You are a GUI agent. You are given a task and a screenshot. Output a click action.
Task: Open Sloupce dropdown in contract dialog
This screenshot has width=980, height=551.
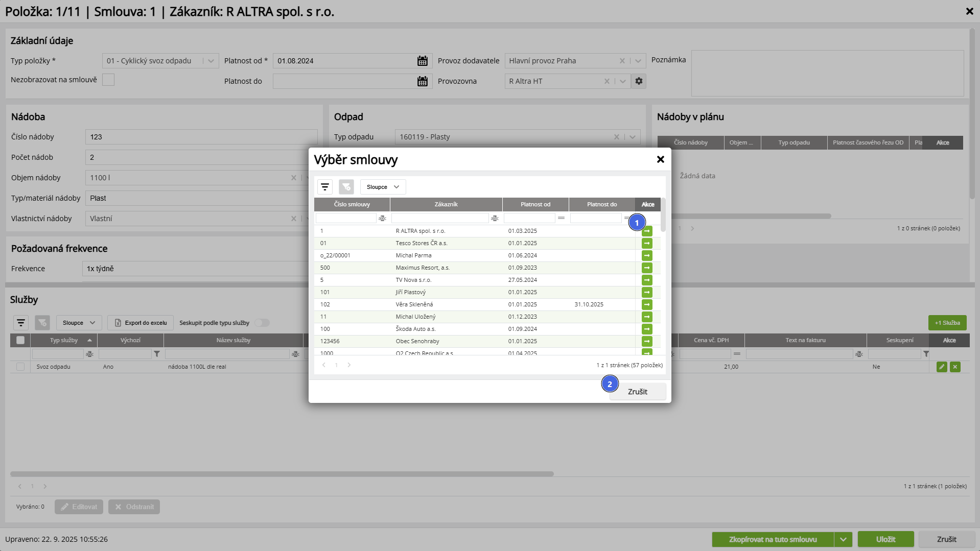(383, 187)
